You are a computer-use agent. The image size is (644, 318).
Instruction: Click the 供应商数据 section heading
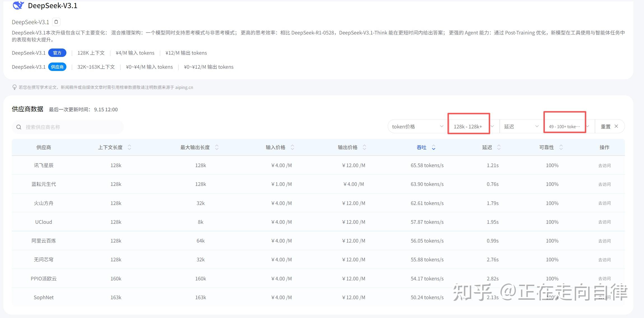click(x=27, y=109)
